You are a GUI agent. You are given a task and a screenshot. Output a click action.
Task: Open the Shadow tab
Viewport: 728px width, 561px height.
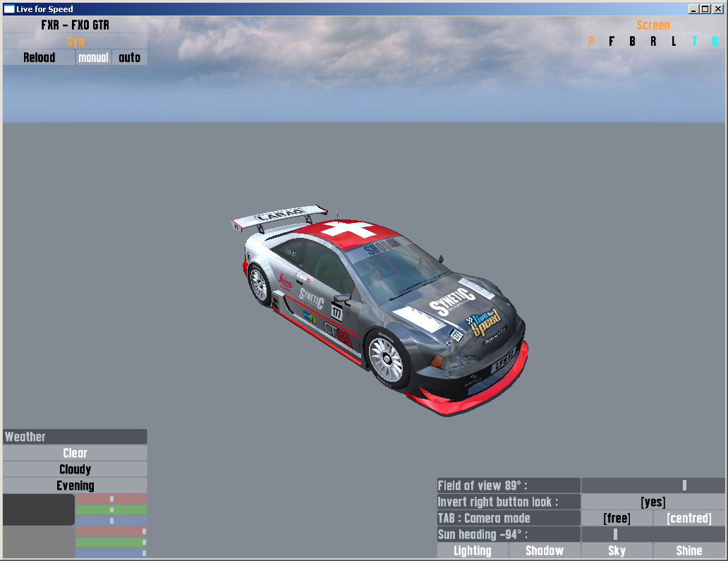[x=545, y=550]
